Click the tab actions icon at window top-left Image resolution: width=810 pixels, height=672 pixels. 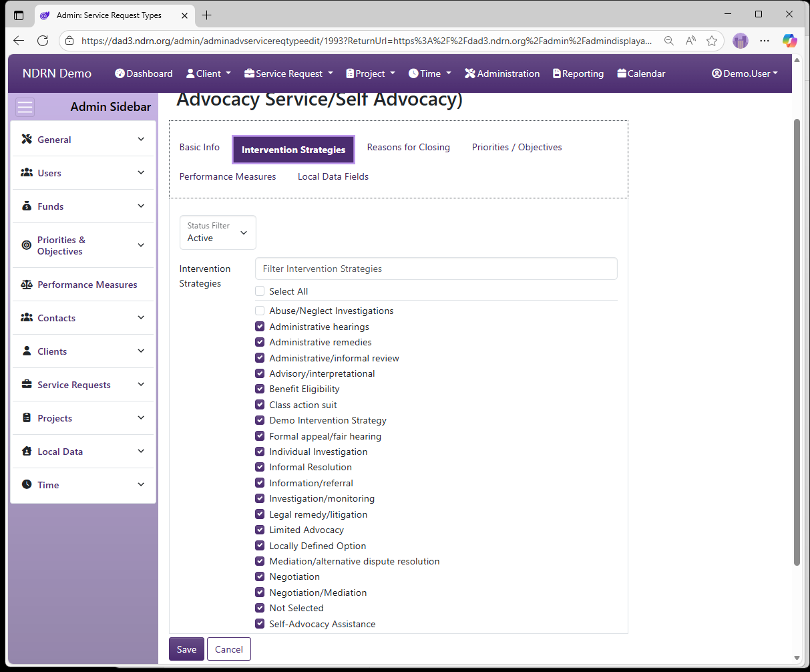pos(19,15)
